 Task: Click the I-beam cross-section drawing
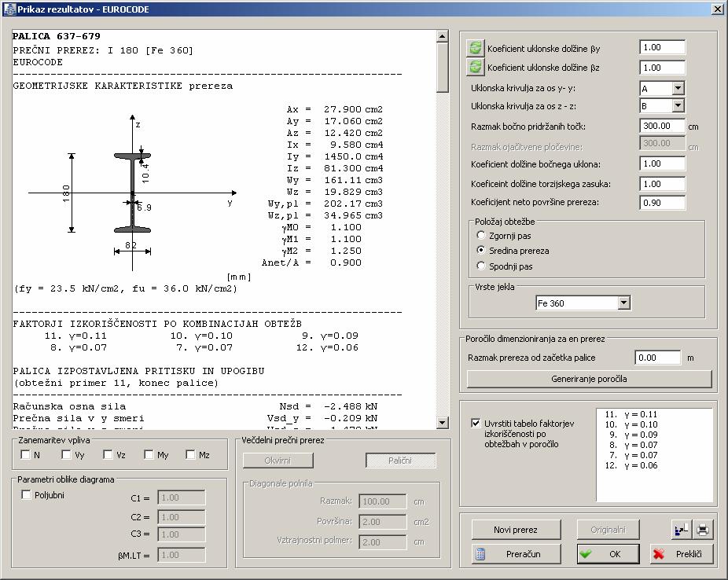pyautogui.click(x=132, y=193)
